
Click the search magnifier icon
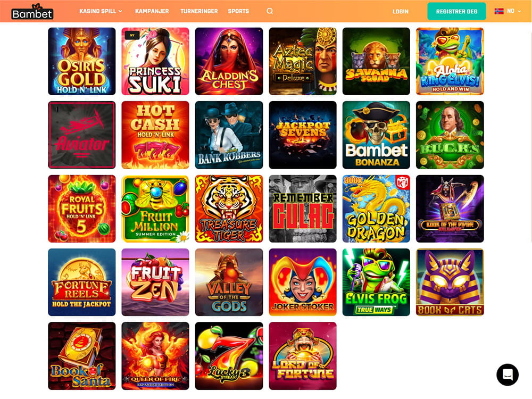pos(270,11)
